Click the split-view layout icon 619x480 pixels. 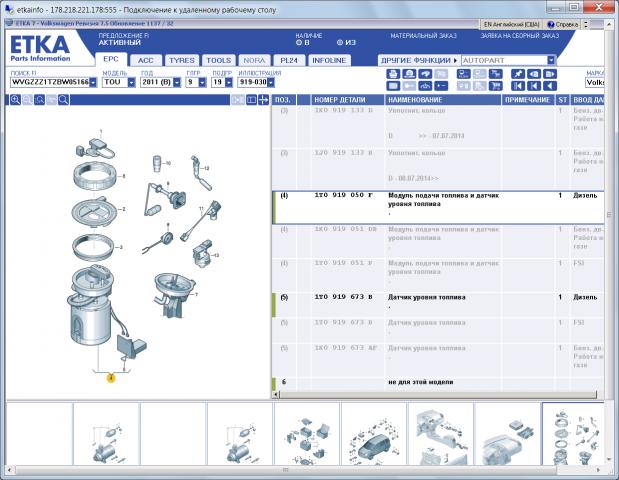[x=251, y=100]
